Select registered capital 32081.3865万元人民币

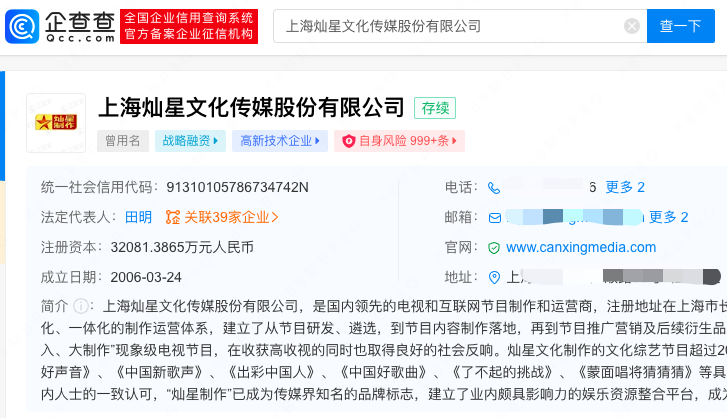pos(182,247)
